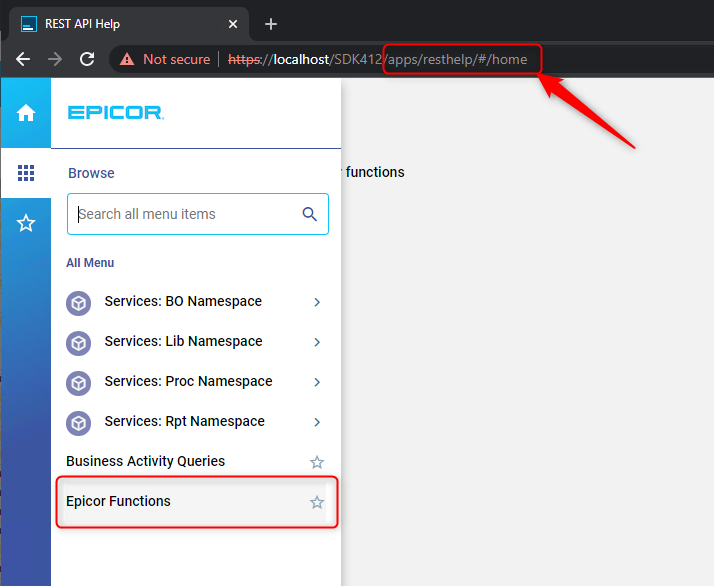The height and width of the screenshot is (586, 714).
Task: Click the REST API Help tab favicon
Action: [29, 24]
